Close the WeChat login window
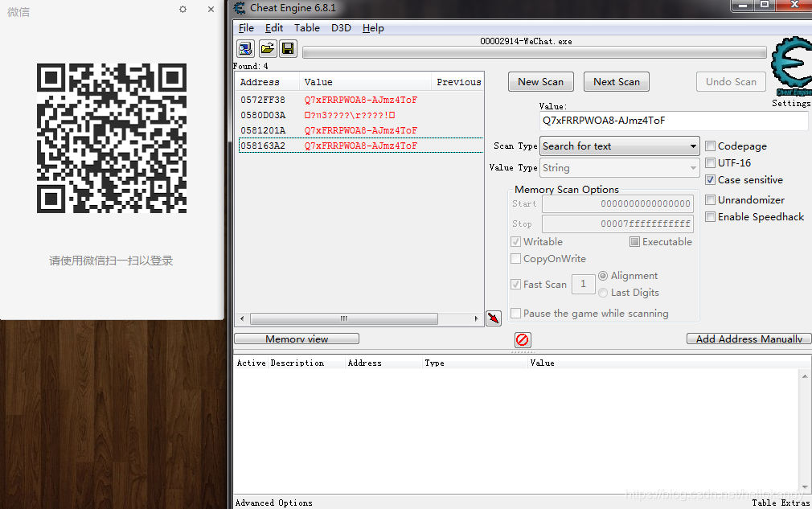 [211, 10]
